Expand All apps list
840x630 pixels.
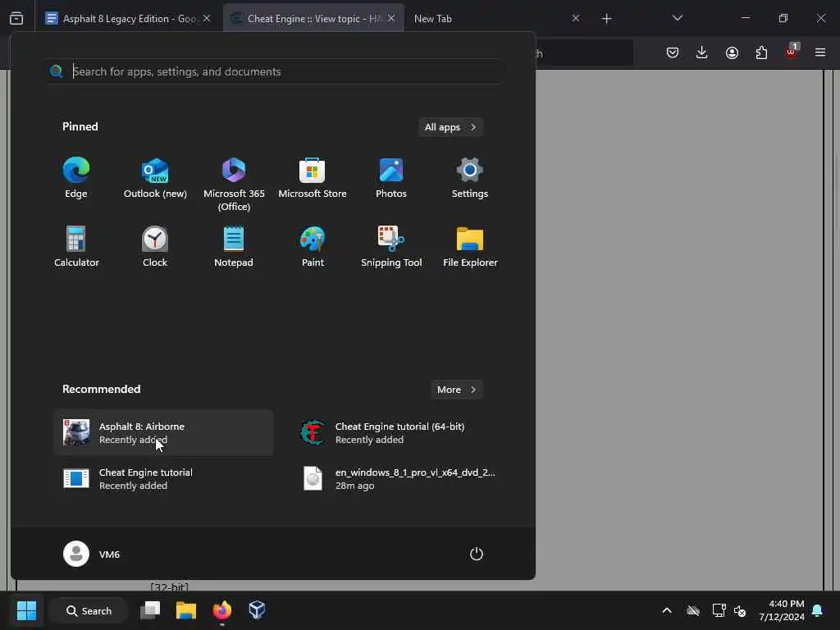pyautogui.click(x=450, y=127)
